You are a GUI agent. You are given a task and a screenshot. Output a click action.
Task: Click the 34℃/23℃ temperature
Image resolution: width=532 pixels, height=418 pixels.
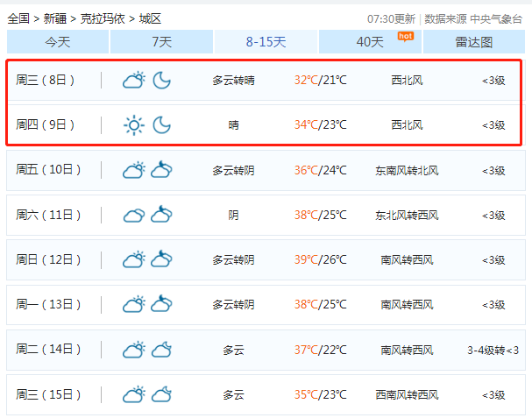(x=320, y=124)
